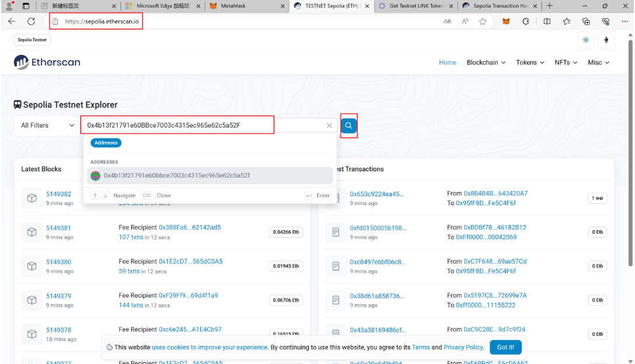The height and width of the screenshot is (364, 635).
Task: Click the browser address bar URL
Action: point(102,22)
